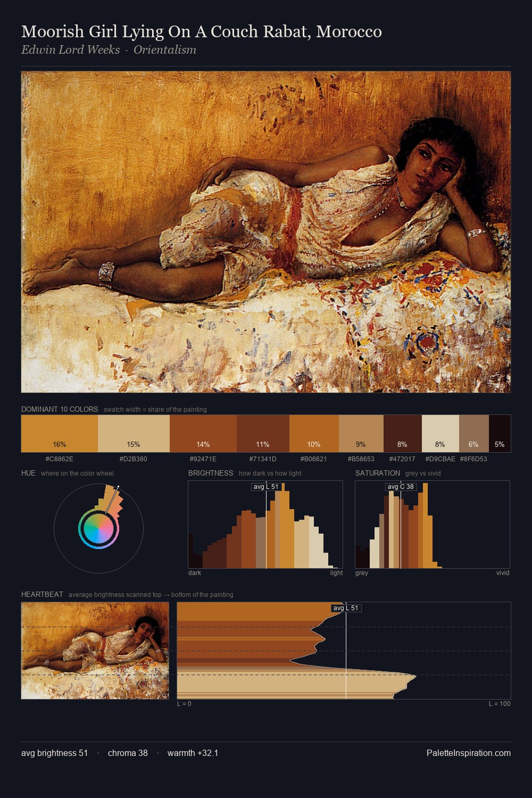Click the SATURATION section heading
This screenshot has height=798, width=532.
point(378,473)
